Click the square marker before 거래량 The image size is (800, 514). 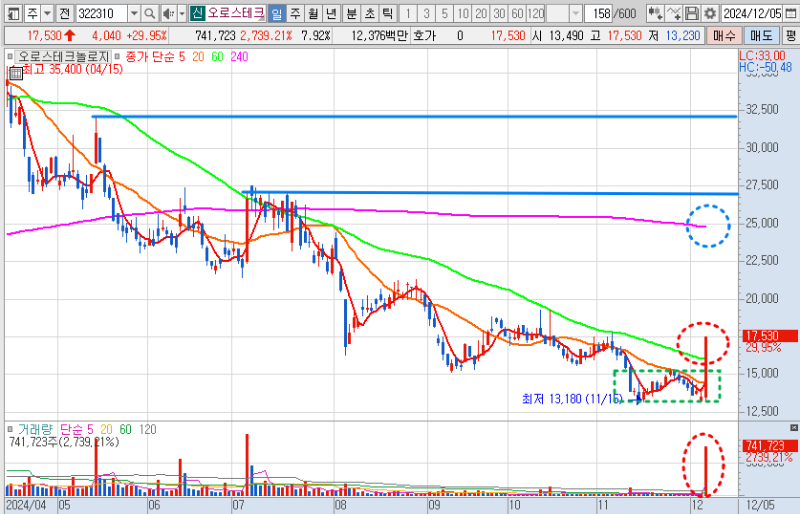coord(10,429)
